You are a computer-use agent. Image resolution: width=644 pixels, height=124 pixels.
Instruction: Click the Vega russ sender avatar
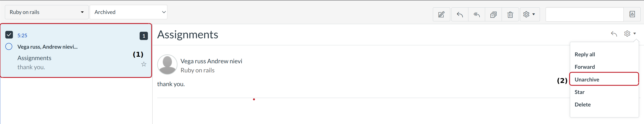coord(167,65)
